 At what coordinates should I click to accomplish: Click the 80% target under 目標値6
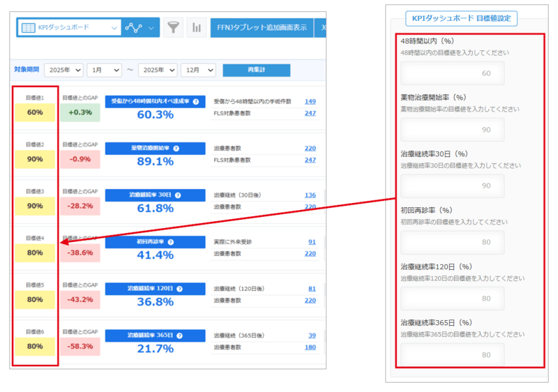tap(35, 347)
